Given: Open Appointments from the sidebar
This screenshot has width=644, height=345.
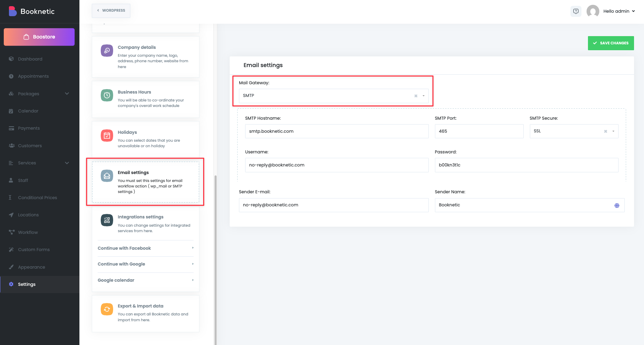Looking at the screenshot, I should coord(33,76).
